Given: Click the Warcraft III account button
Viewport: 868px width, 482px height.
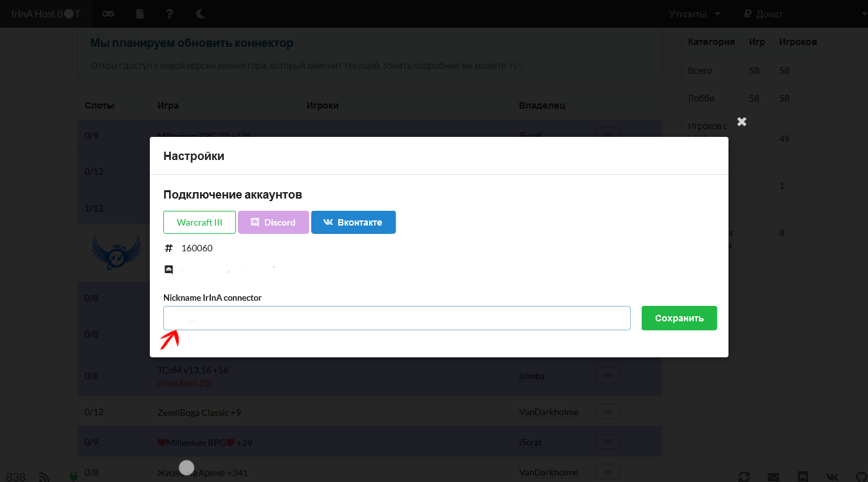Looking at the screenshot, I should point(199,222).
